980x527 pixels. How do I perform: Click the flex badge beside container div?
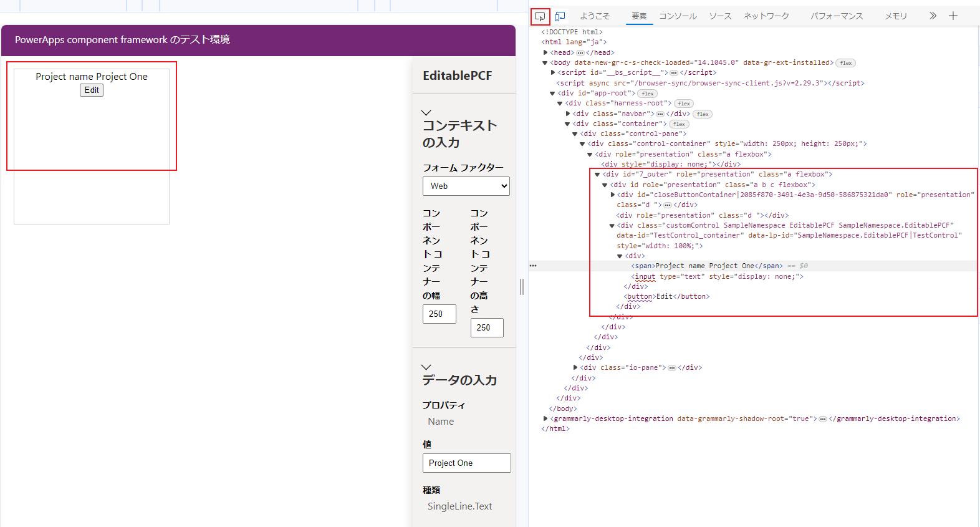click(x=679, y=124)
